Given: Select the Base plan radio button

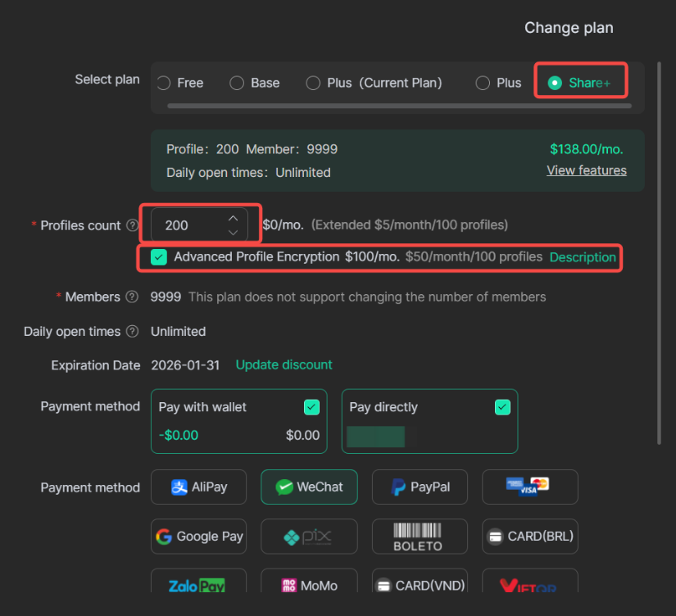Looking at the screenshot, I should coord(237,83).
